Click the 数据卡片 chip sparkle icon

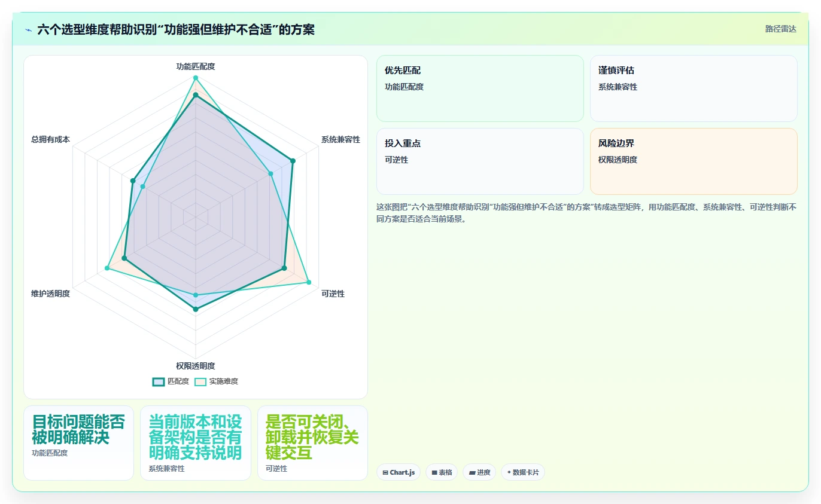point(509,472)
